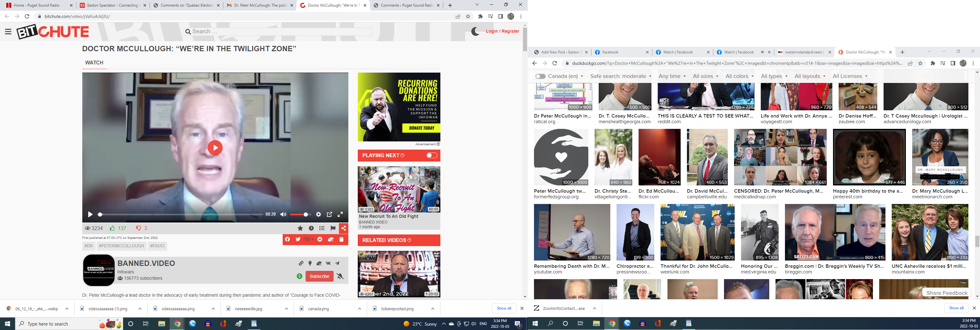Switch to westernstandard.news browser tab
The image size is (980, 330).
click(x=803, y=52)
